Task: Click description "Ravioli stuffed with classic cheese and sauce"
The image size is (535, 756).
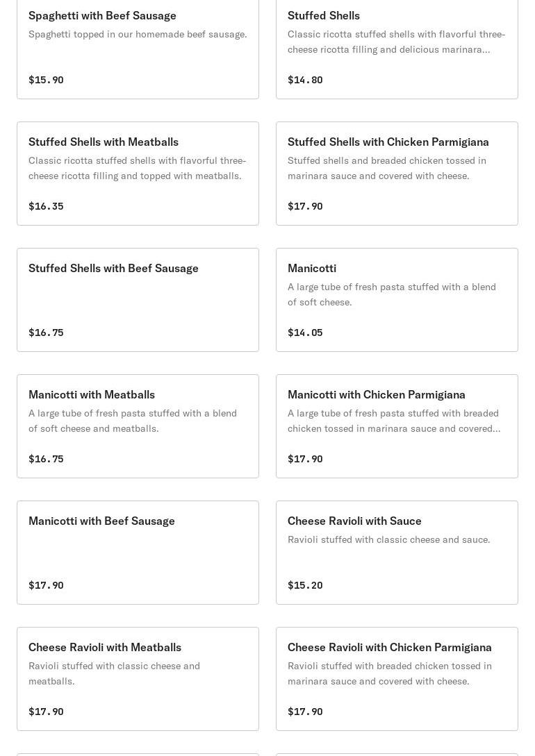Action: click(x=388, y=539)
